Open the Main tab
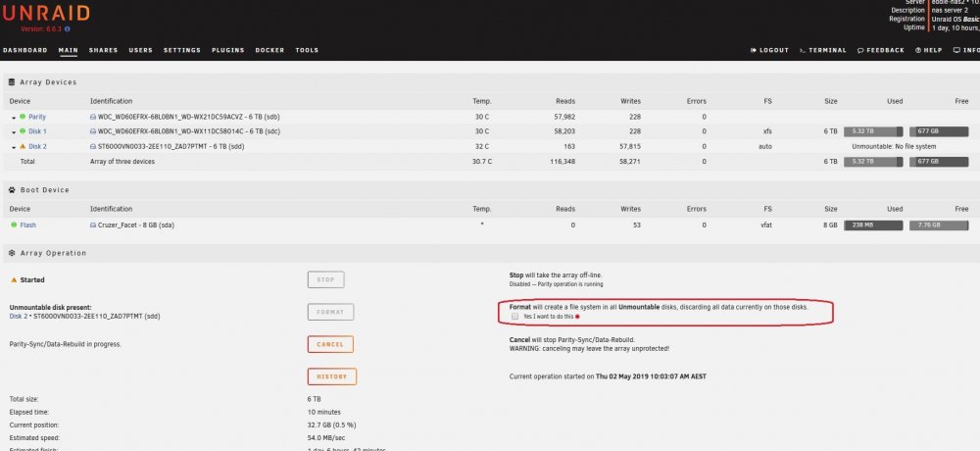The width and height of the screenshot is (980, 451). tap(69, 50)
